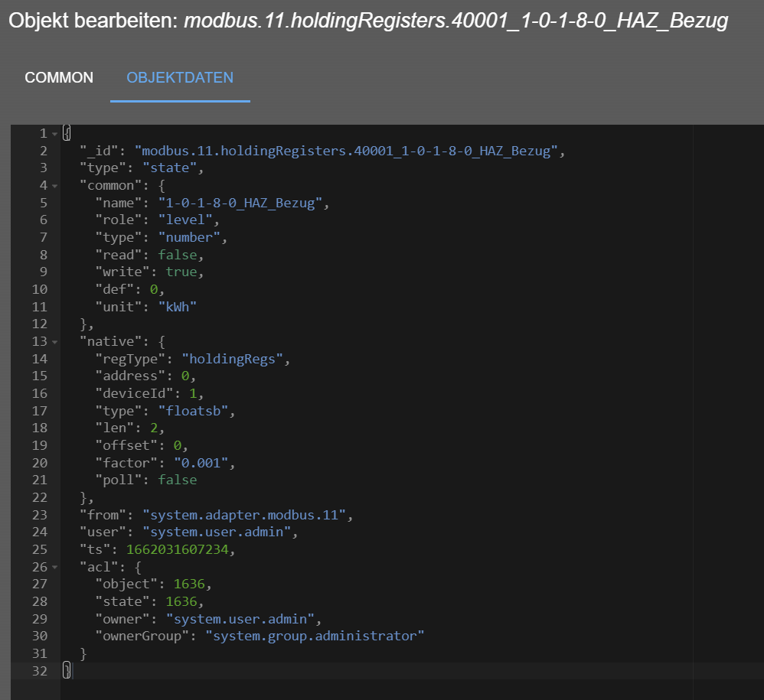Collapse the "common" section fold arrow
Viewport: 764px width, 700px height.
click(54, 186)
